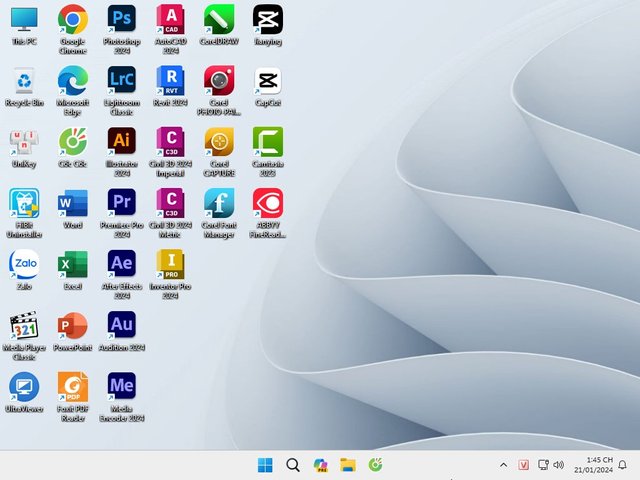Open notifications bell icon

click(x=622, y=465)
